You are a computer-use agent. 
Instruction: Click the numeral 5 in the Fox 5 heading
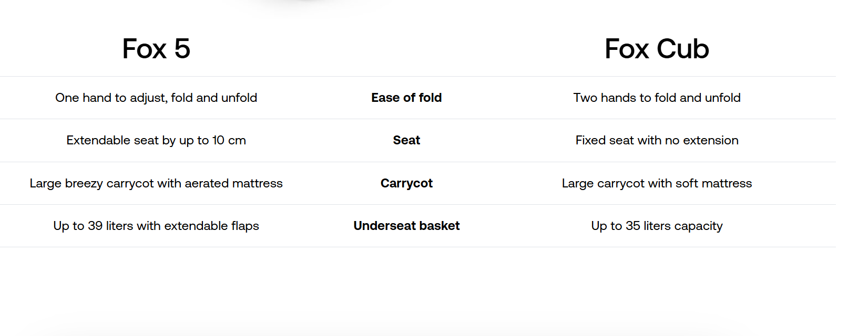coord(182,49)
